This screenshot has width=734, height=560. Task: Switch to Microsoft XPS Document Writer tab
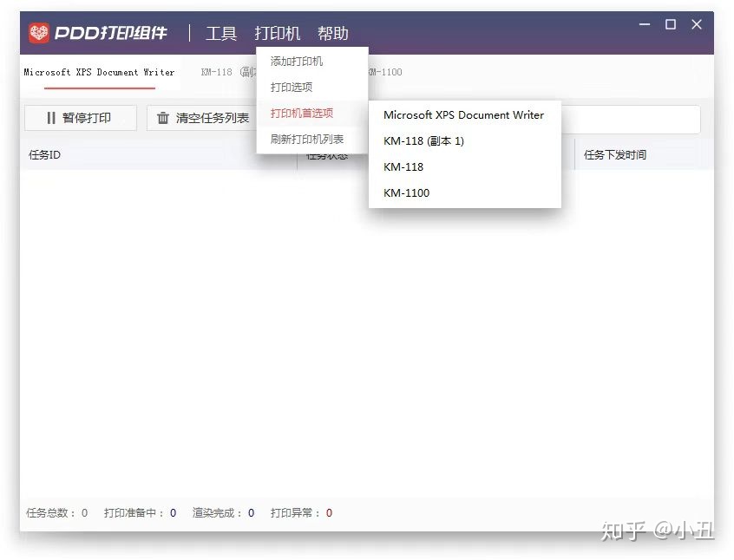pyautogui.click(x=99, y=73)
